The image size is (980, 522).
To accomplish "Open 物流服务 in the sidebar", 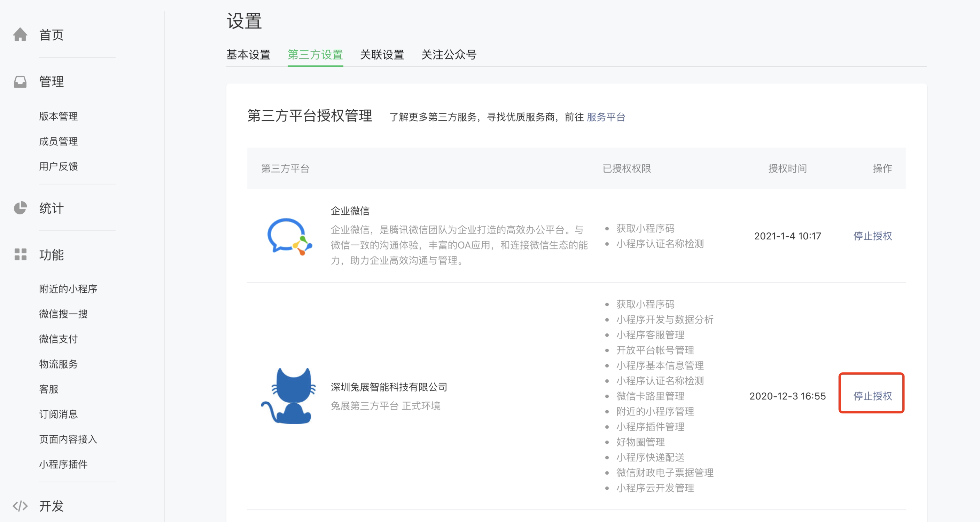I will tap(59, 364).
